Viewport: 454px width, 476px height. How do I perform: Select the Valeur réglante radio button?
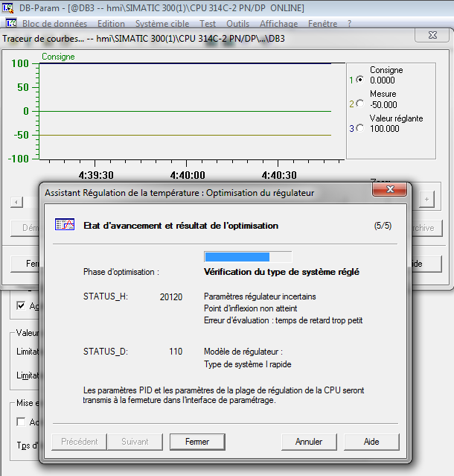pos(361,127)
